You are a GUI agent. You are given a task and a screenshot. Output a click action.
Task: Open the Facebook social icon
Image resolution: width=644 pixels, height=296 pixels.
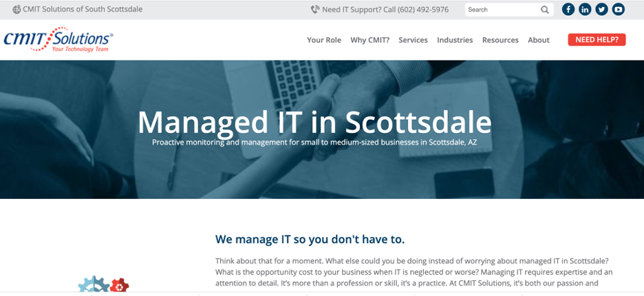[568, 10]
